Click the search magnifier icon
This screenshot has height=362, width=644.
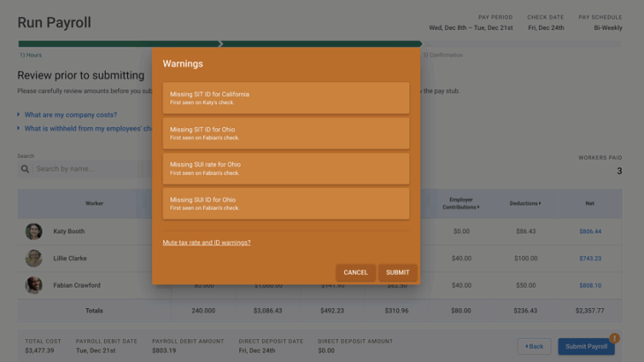(25, 169)
